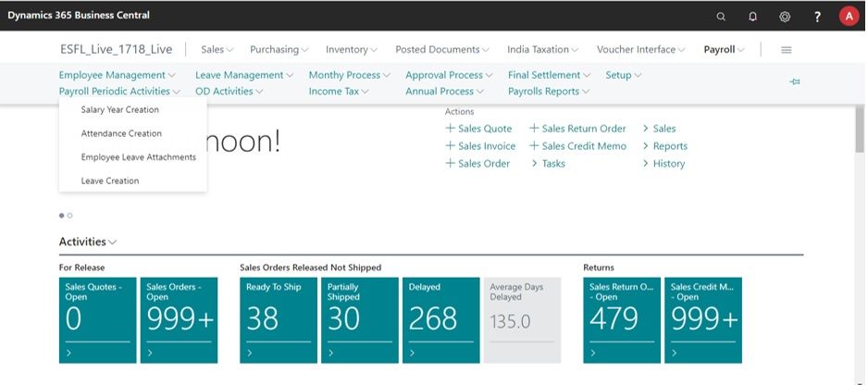Screen dimensions: 868x385
Task: Click the plus icon for Sales Credit Memo
Action: (x=534, y=146)
